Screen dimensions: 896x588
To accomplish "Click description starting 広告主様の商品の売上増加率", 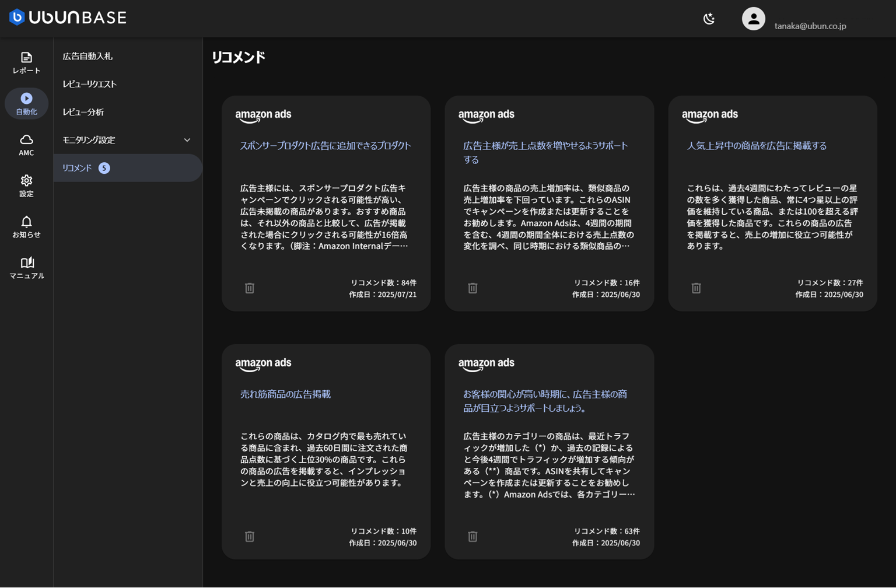I will (549, 217).
